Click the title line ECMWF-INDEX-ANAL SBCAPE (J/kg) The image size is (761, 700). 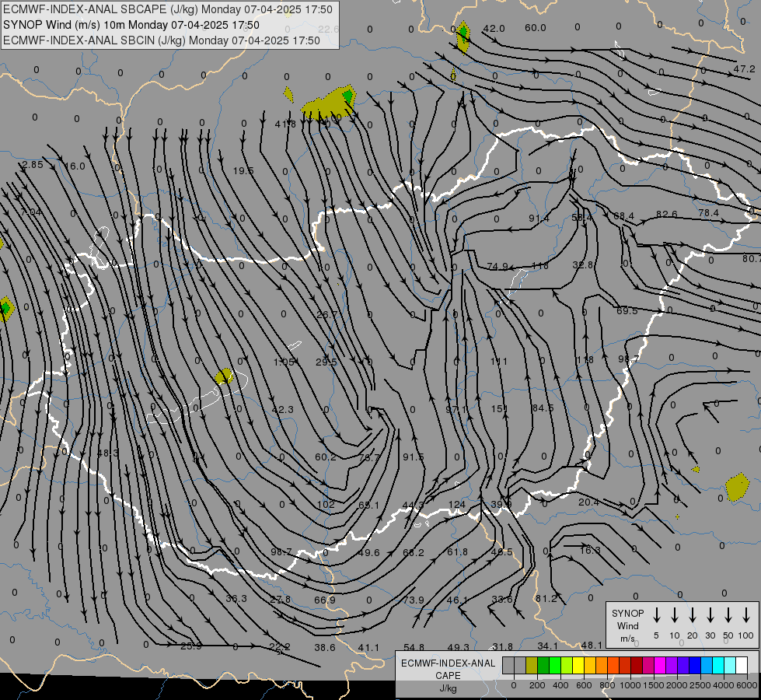[168, 9]
